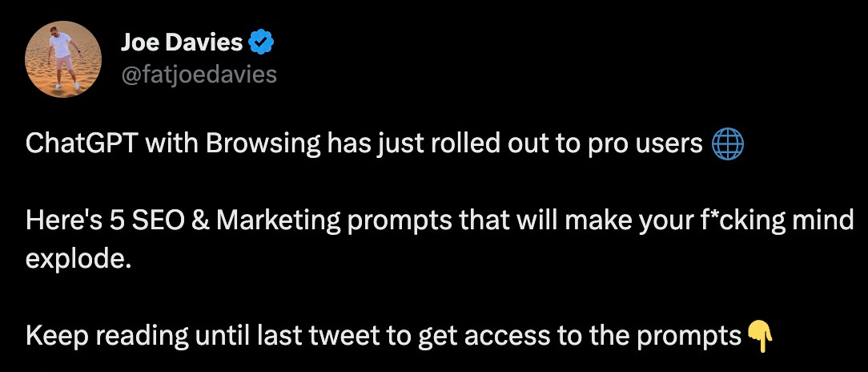Select the phrase 'rolled out' in the tweet

[457, 145]
